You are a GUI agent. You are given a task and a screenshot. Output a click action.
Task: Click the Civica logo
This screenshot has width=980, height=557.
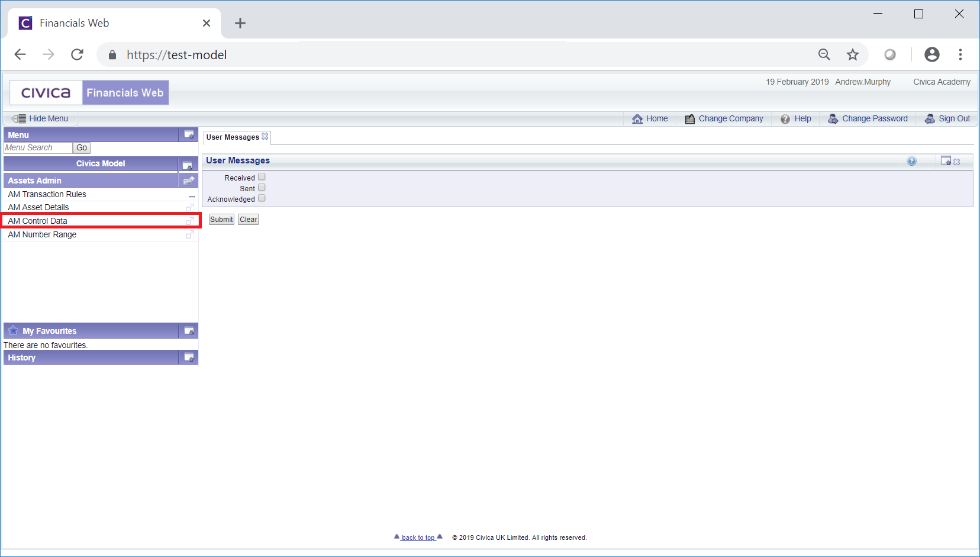(46, 93)
